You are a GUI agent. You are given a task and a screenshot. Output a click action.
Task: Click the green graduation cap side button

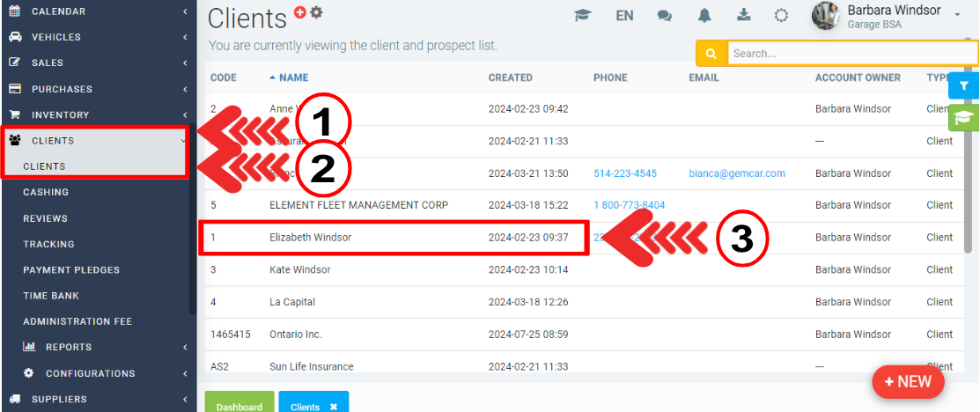coord(964,118)
